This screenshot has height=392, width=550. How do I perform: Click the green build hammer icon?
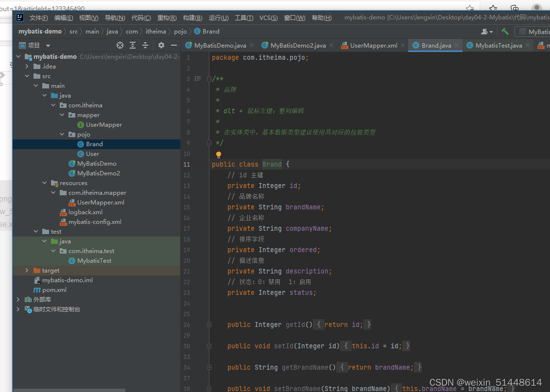pyautogui.click(x=505, y=32)
